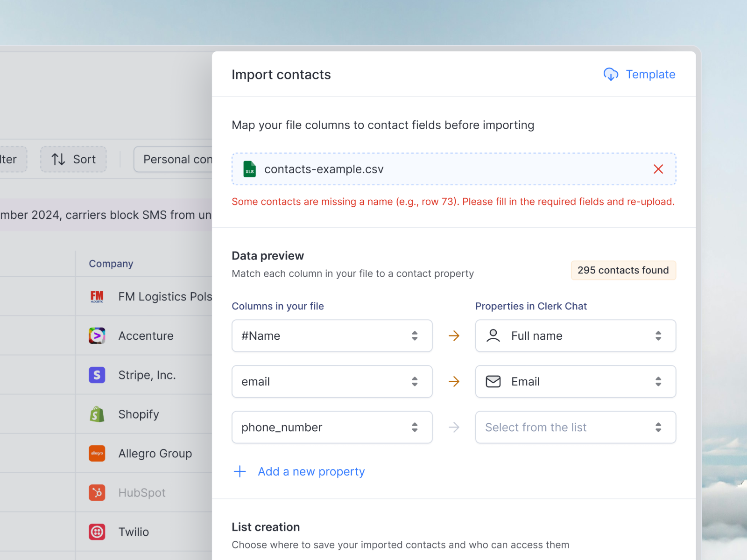Screen dimensions: 747x560
Task: Click the plus icon for new property
Action: pos(240,471)
